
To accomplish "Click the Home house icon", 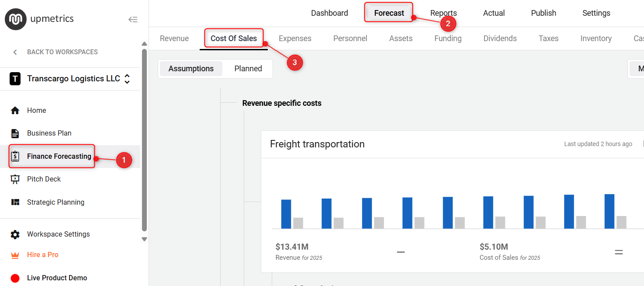I will pyautogui.click(x=15, y=111).
